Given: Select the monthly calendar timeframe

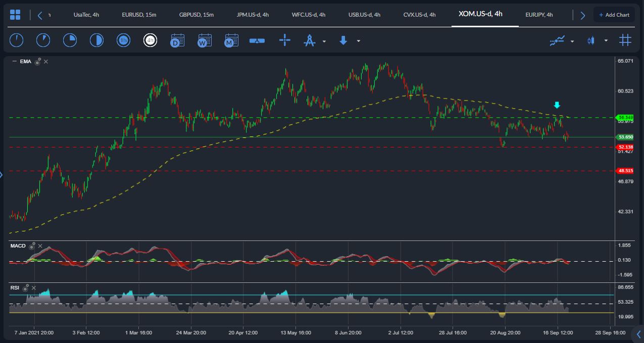Looking at the screenshot, I should coord(231,40).
